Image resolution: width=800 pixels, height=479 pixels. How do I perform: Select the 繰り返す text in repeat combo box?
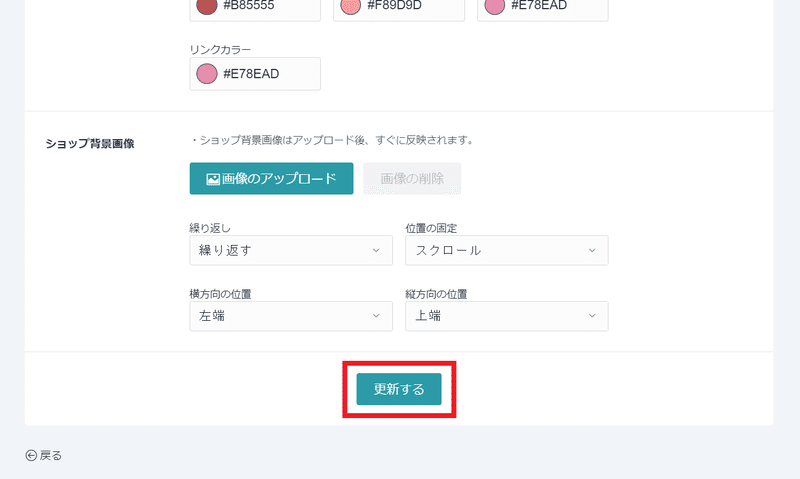[226, 250]
